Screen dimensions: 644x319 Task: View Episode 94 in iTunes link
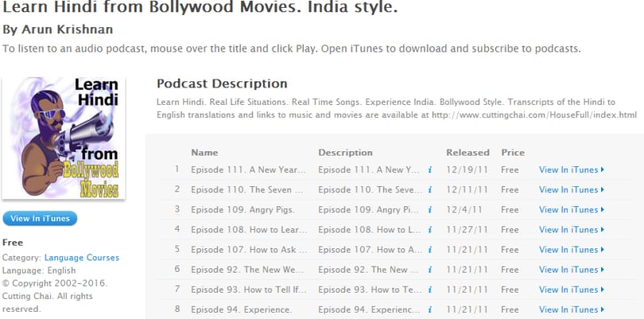click(572, 309)
